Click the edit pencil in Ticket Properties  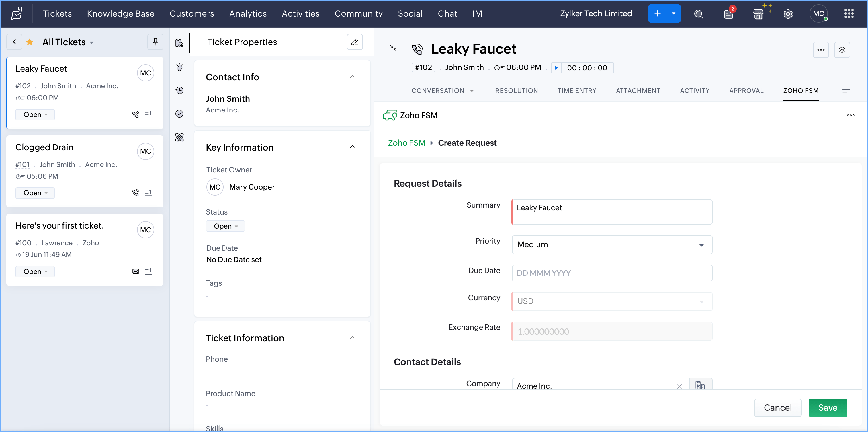[355, 42]
